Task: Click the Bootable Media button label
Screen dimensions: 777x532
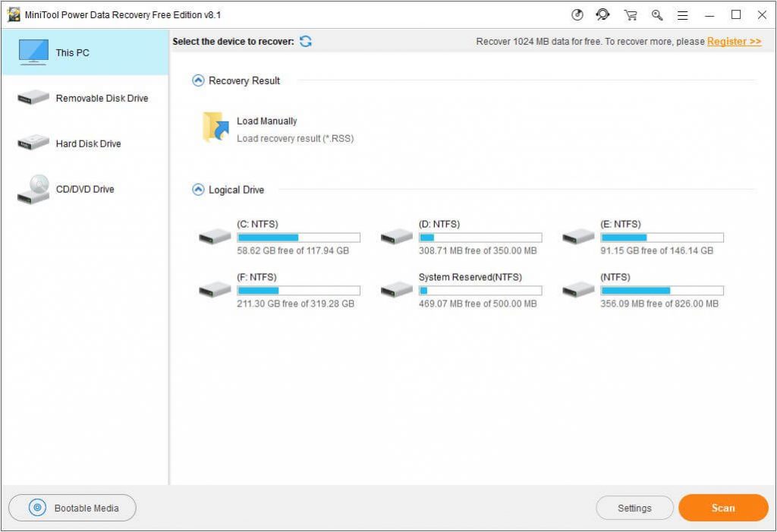Action: [x=87, y=508]
